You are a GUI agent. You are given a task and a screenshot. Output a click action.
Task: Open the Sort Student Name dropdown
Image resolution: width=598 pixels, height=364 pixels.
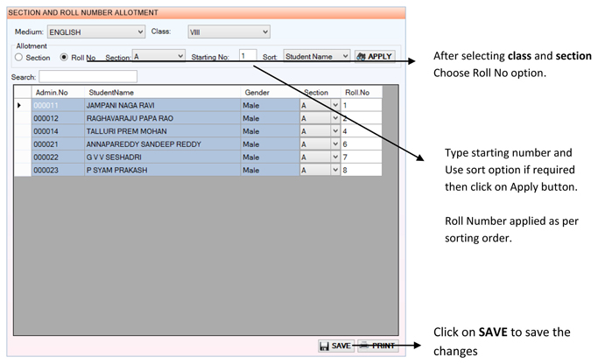point(317,56)
